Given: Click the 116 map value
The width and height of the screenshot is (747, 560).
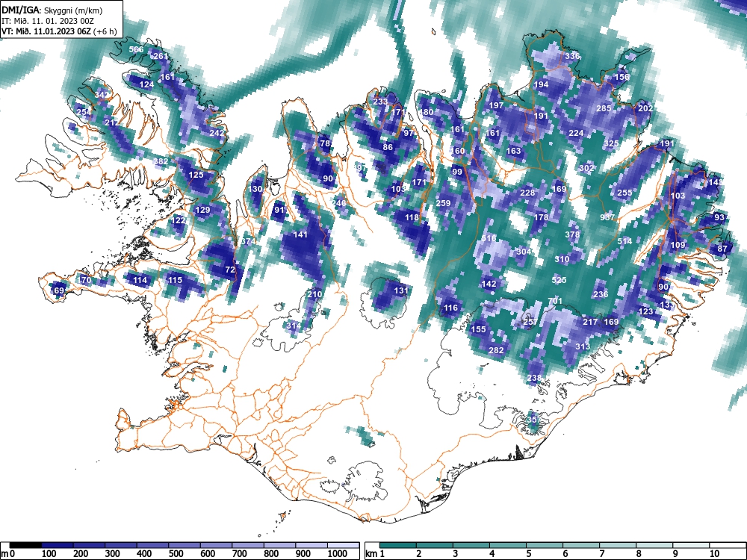Looking at the screenshot, I should tap(450, 308).
